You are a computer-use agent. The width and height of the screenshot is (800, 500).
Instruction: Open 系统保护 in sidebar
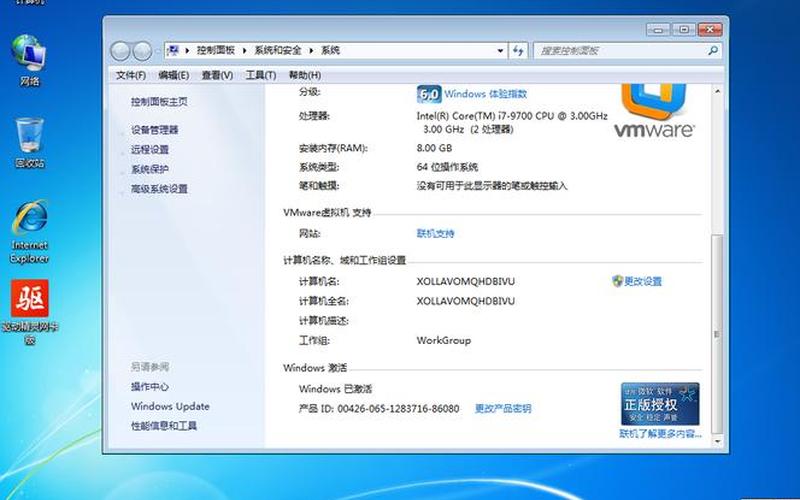(149, 169)
